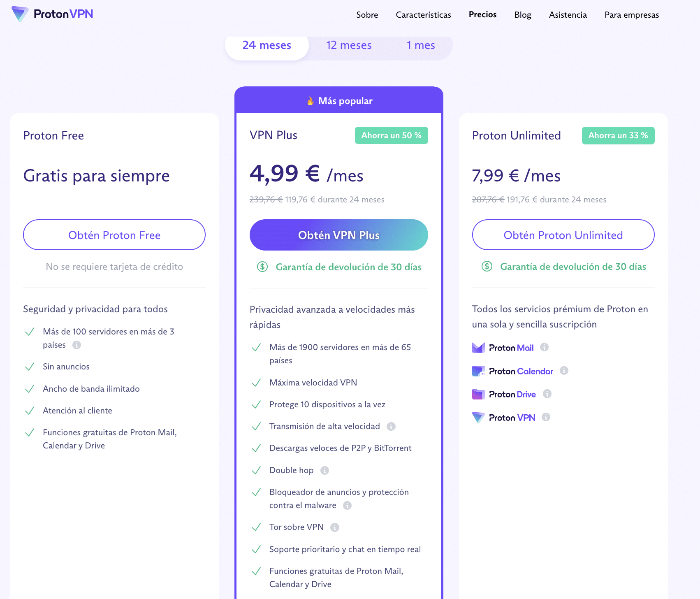Image resolution: width=700 pixels, height=599 pixels.
Task: Click the Proton Calendar icon
Action: tap(478, 371)
